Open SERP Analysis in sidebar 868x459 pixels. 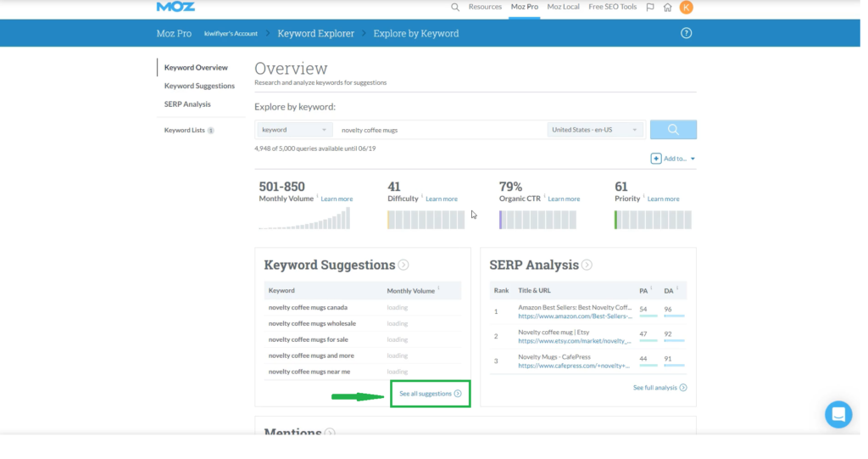click(187, 104)
